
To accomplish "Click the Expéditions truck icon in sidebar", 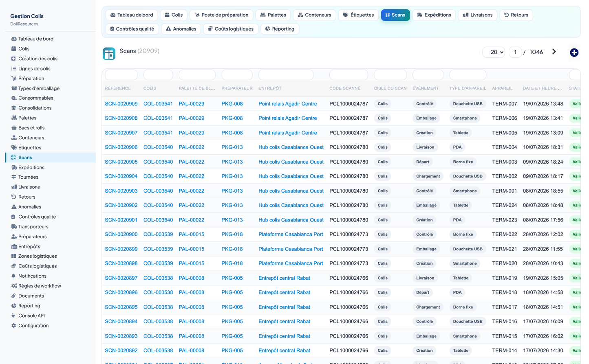I will (x=14, y=167).
